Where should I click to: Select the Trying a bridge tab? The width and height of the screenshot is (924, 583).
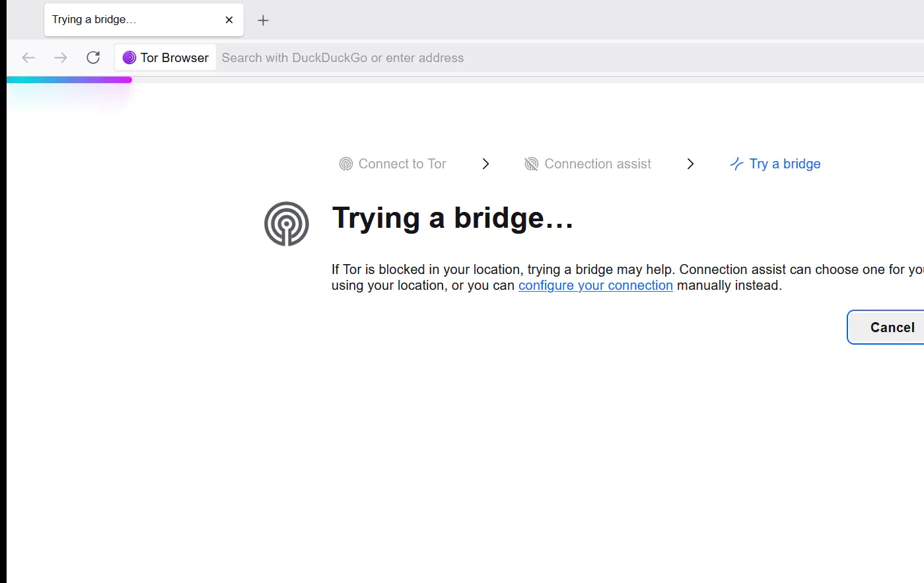(x=144, y=20)
